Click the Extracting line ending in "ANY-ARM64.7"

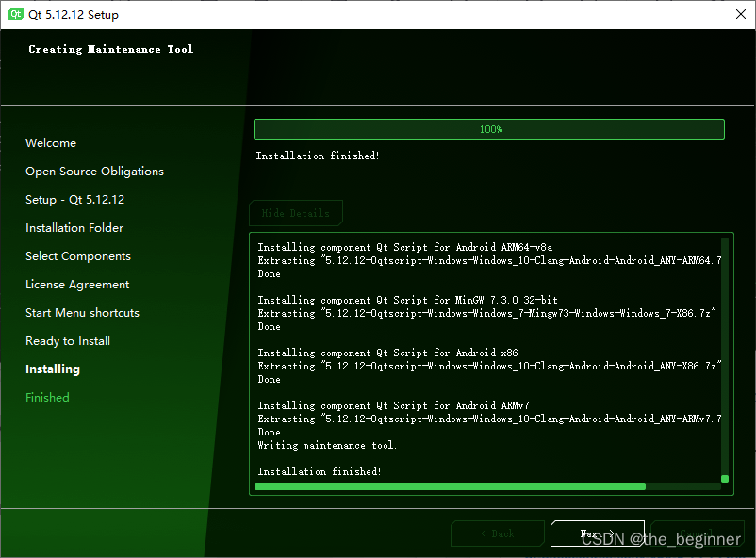pyautogui.click(x=489, y=260)
